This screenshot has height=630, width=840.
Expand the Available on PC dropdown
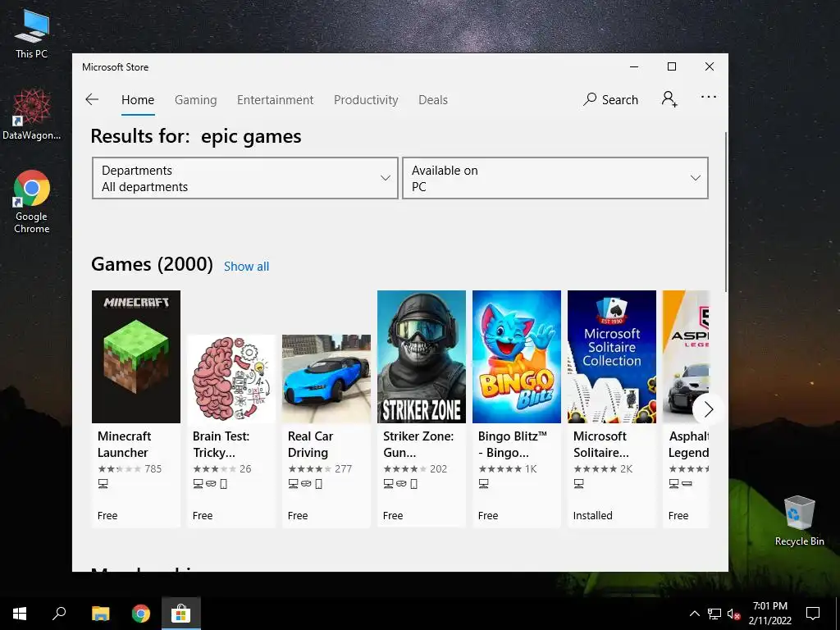(x=555, y=178)
